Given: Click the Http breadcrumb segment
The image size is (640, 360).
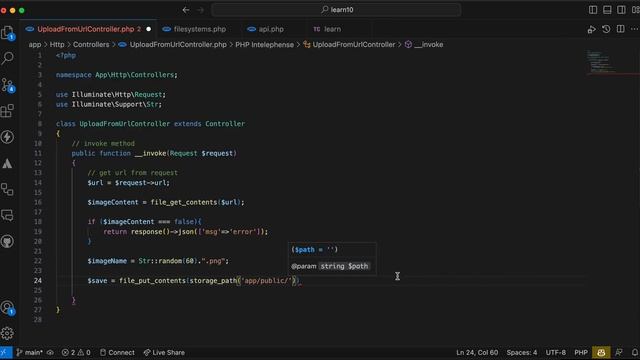Looking at the screenshot, I should click(57, 44).
